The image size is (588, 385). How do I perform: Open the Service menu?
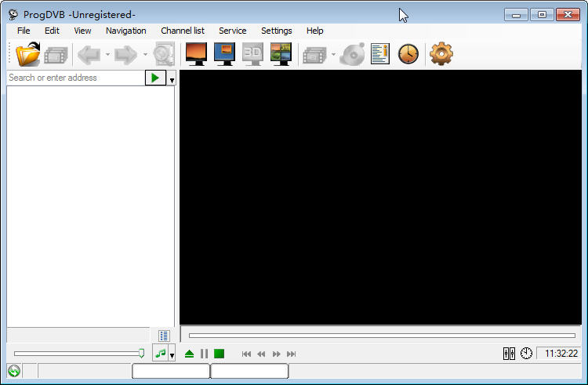pyautogui.click(x=233, y=31)
